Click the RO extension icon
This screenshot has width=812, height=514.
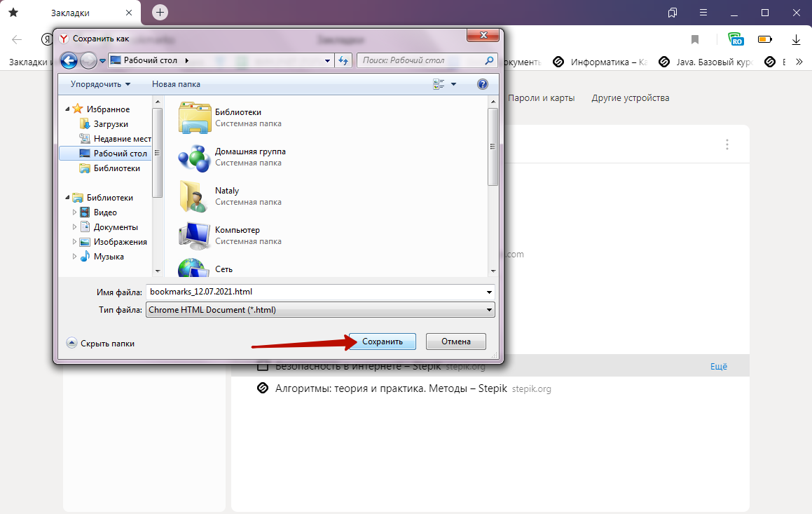pos(736,39)
